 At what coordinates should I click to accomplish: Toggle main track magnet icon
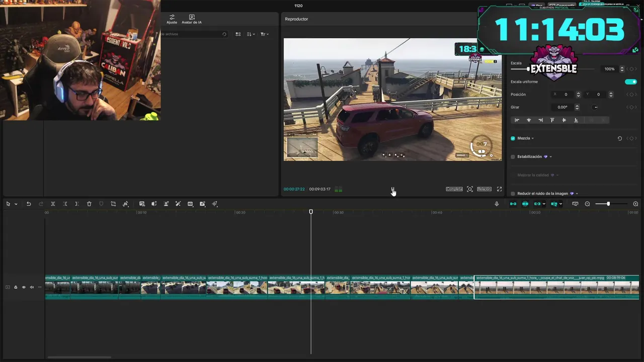click(x=513, y=204)
